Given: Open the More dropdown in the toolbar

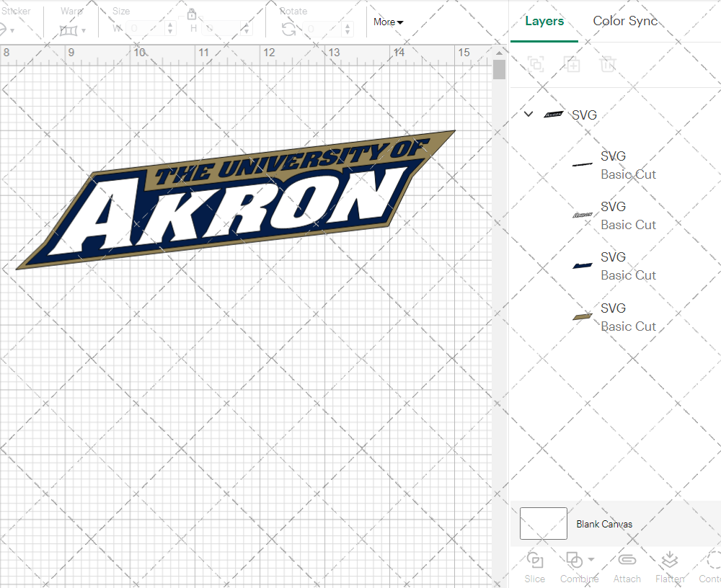Looking at the screenshot, I should pos(387,22).
